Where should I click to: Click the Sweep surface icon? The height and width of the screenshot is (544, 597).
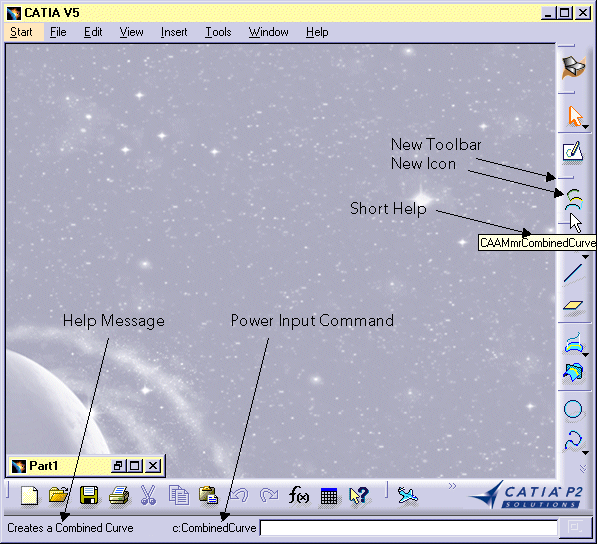(573, 343)
